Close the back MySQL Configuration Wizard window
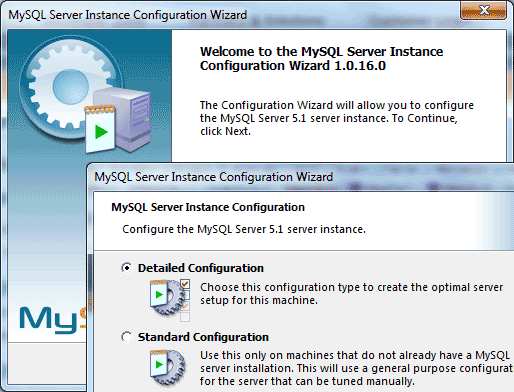Image resolution: width=514 pixels, height=392 pixels. point(484,10)
